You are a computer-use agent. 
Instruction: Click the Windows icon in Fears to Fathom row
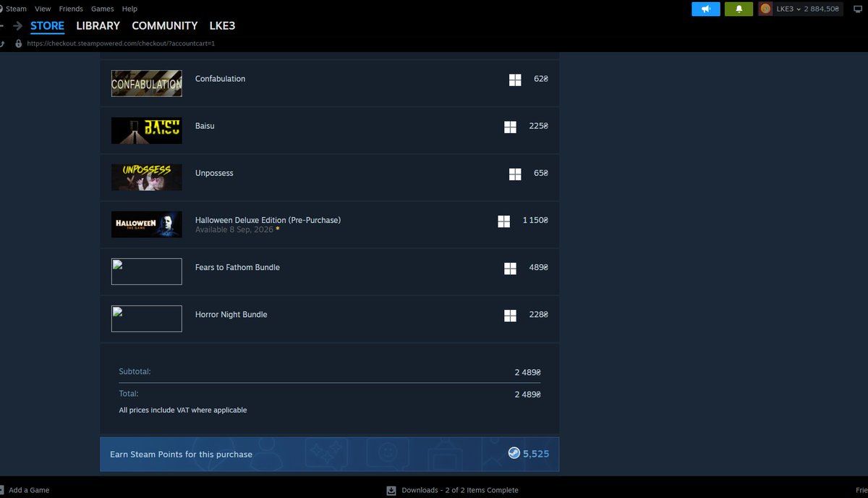coord(510,268)
